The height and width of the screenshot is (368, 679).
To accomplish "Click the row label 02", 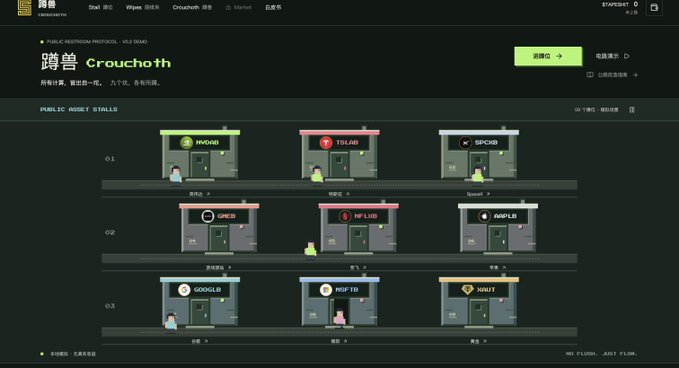I will coord(110,232).
